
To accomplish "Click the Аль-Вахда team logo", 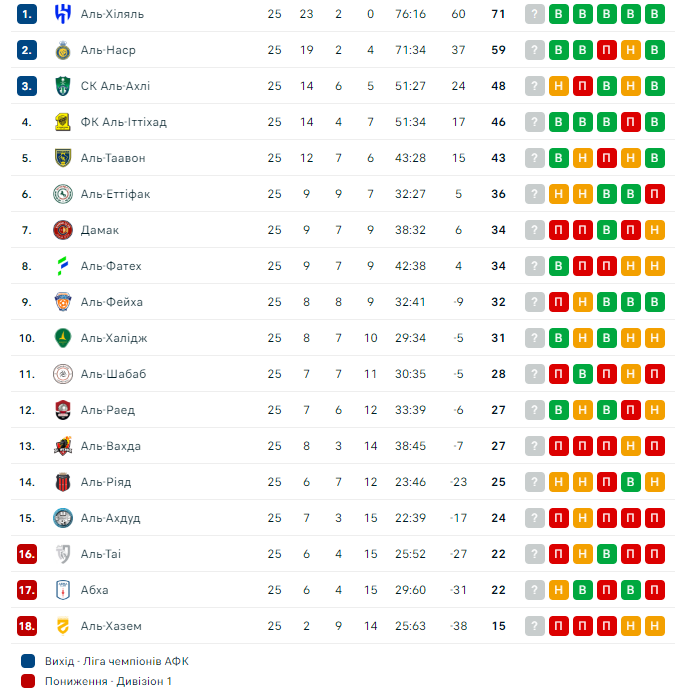I will 63,446.
